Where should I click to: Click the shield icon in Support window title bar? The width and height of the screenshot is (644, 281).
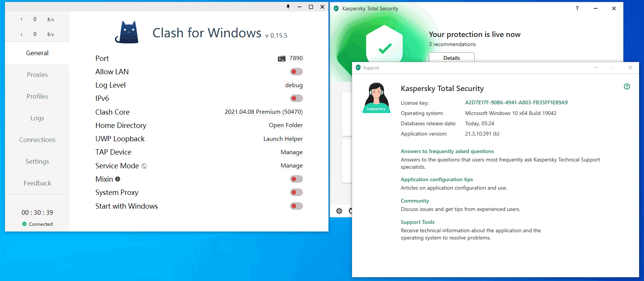pos(358,67)
